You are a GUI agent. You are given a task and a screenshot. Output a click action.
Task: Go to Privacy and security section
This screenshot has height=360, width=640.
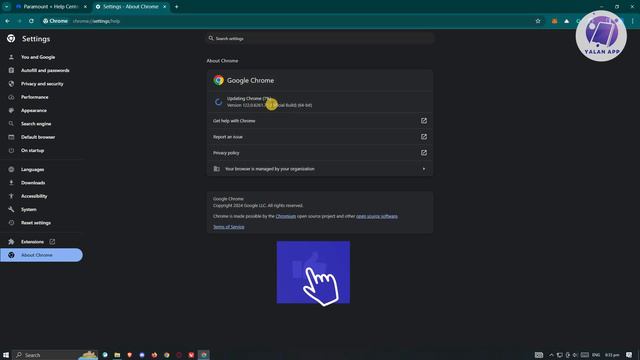coord(42,84)
